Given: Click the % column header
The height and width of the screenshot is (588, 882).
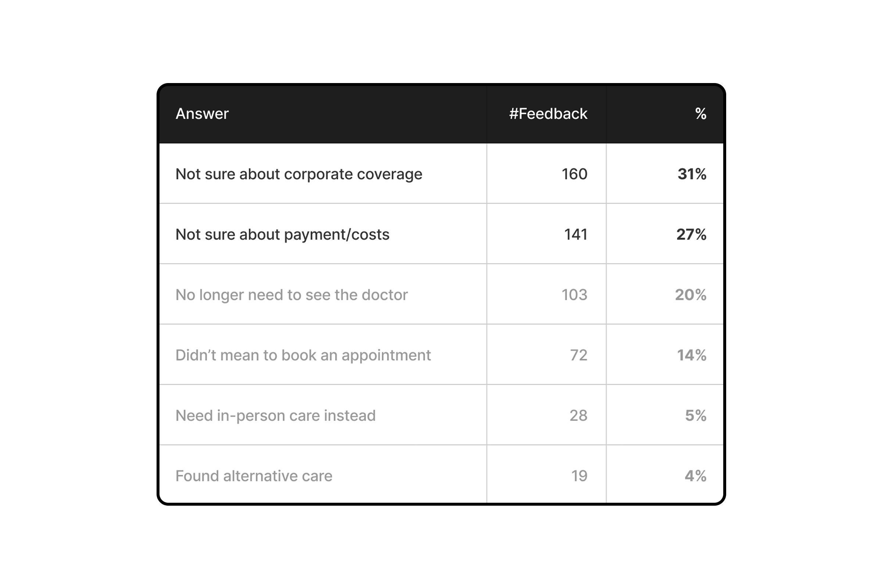Looking at the screenshot, I should pyautogui.click(x=700, y=114).
